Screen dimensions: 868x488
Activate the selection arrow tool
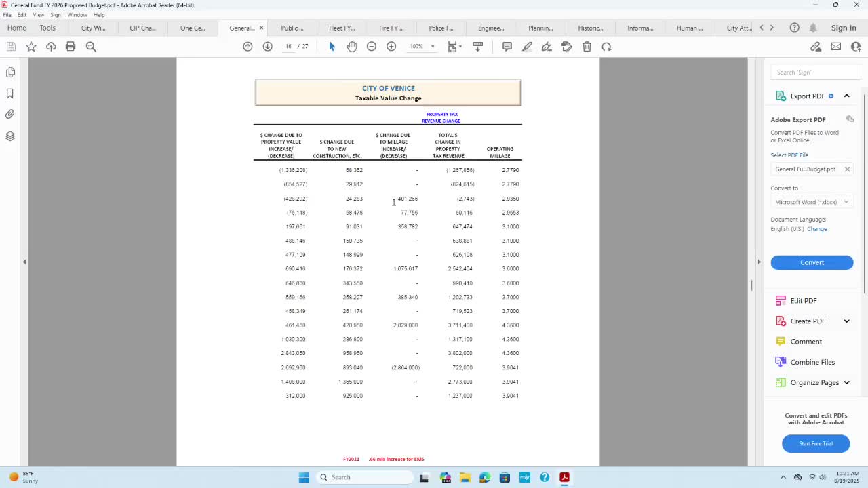(x=332, y=46)
